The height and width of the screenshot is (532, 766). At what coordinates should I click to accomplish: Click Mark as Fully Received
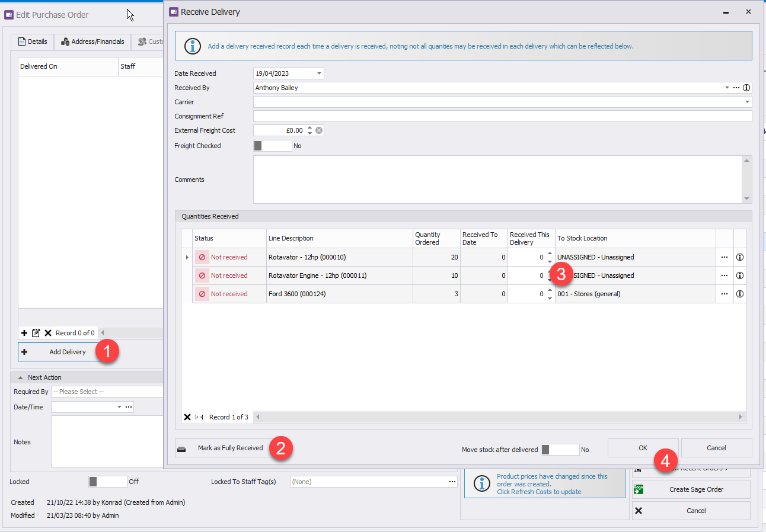223,448
